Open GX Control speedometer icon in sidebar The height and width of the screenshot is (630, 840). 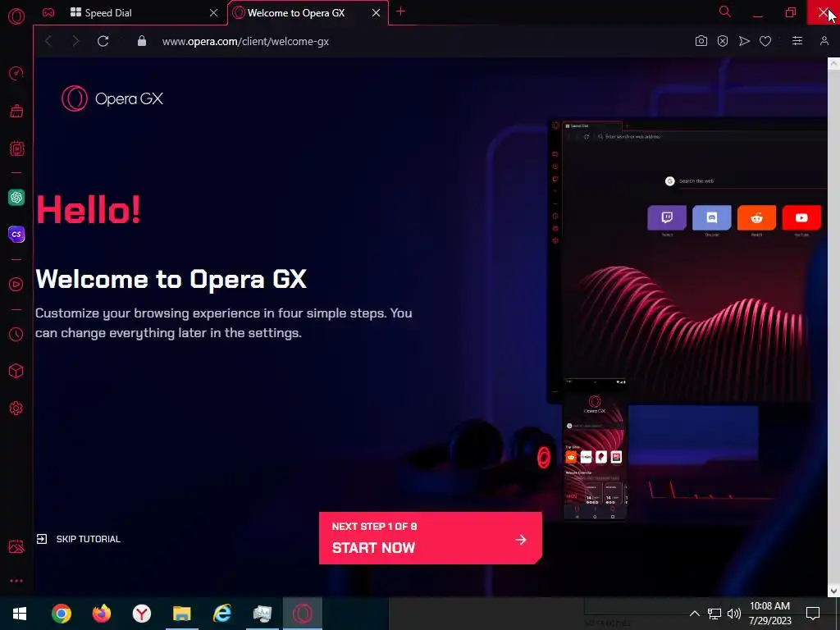coord(16,73)
